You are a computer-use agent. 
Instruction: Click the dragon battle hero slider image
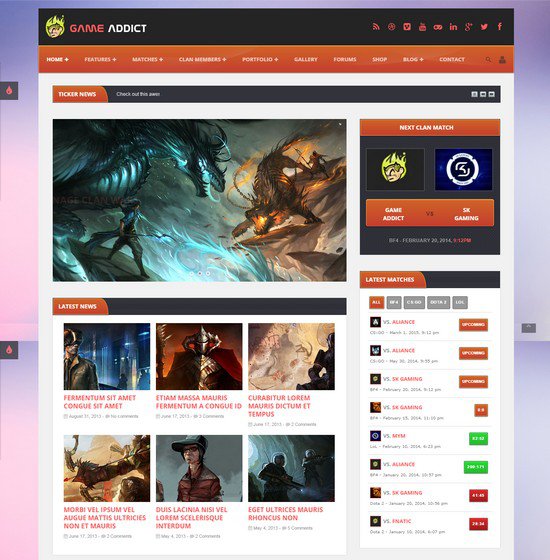pos(199,200)
